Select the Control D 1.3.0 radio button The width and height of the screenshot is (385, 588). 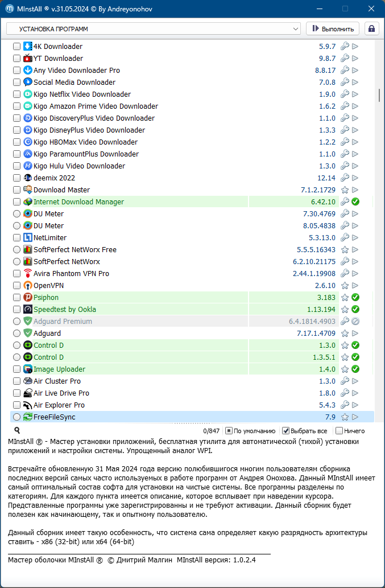tap(16, 345)
